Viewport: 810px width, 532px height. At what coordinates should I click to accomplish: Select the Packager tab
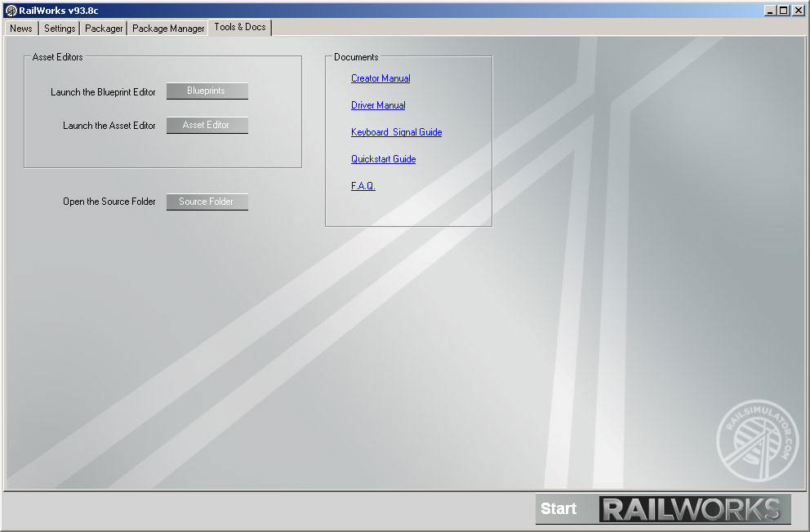(x=104, y=29)
